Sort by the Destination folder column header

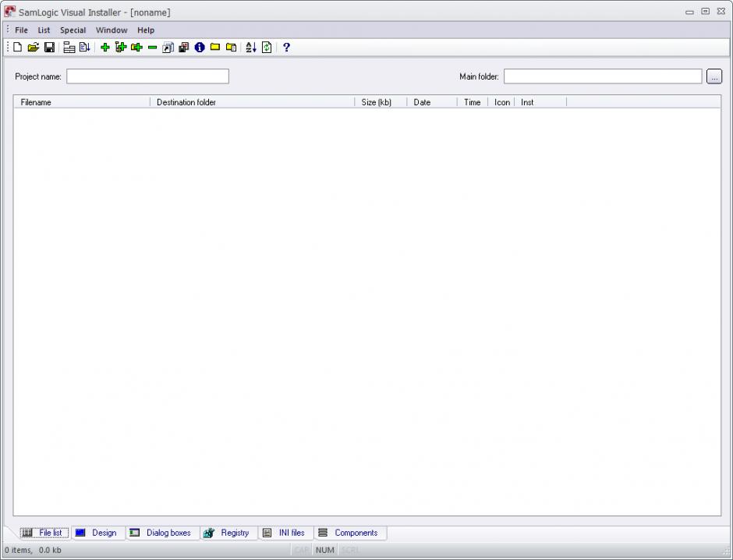tap(253, 102)
